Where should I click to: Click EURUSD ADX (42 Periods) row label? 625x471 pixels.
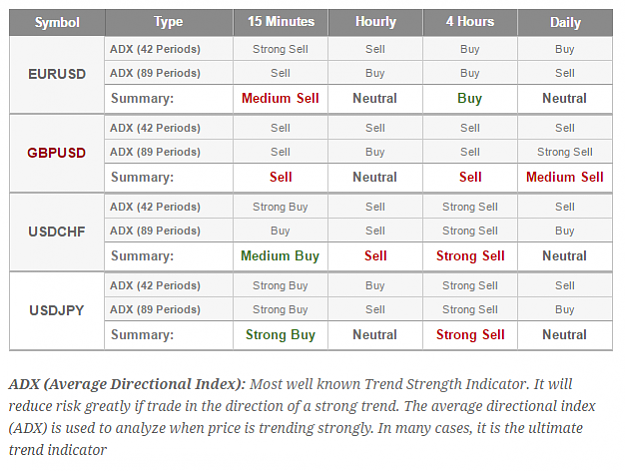pyautogui.click(x=155, y=49)
